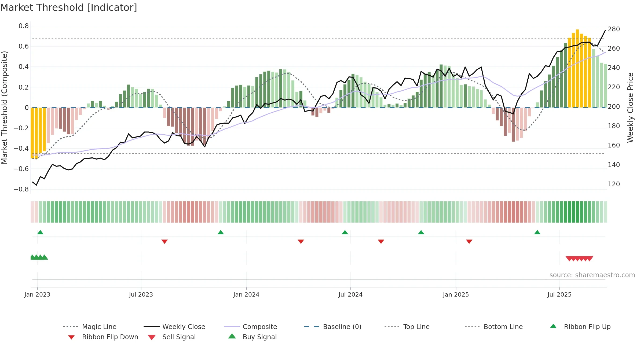Toggle the Baseline (0) legend entry
The image size is (644, 362).
point(333,327)
